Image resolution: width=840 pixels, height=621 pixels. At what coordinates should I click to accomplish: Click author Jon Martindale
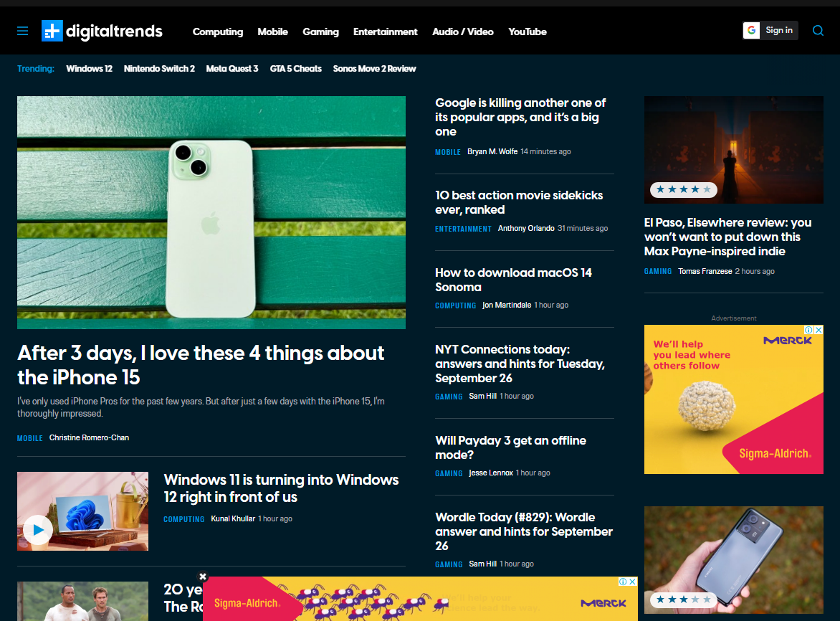tap(507, 305)
